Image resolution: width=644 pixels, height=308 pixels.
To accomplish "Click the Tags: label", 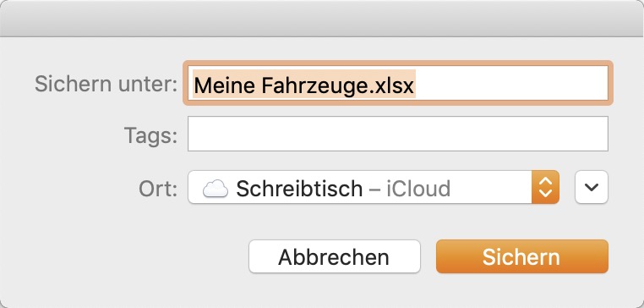I will click(150, 135).
